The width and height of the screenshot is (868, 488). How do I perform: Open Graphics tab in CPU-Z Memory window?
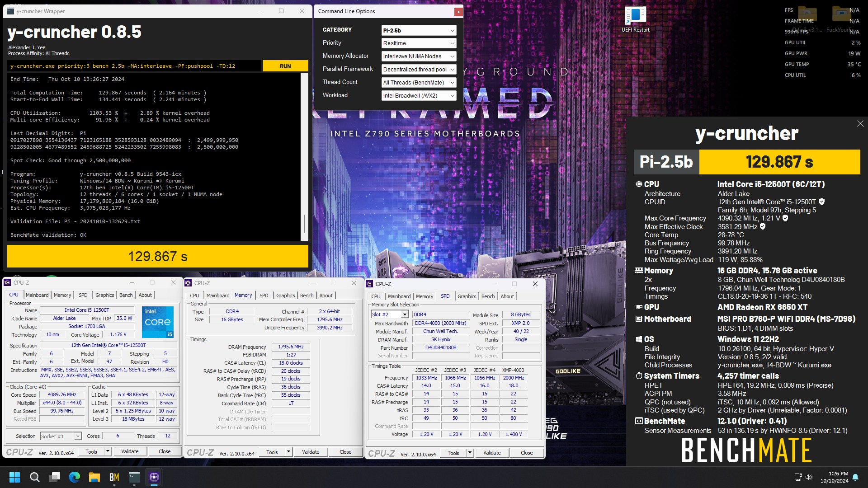click(x=286, y=296)
